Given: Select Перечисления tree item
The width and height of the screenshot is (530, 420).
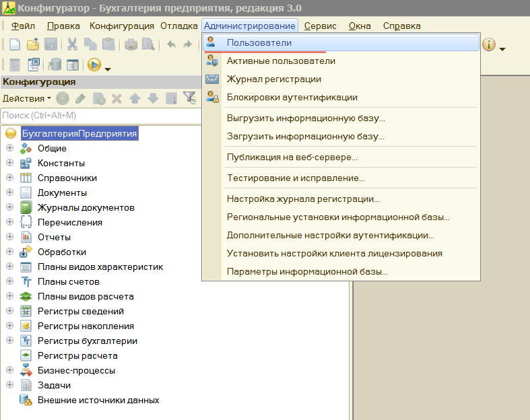Looking at the screenshot, I should point(70,222).
